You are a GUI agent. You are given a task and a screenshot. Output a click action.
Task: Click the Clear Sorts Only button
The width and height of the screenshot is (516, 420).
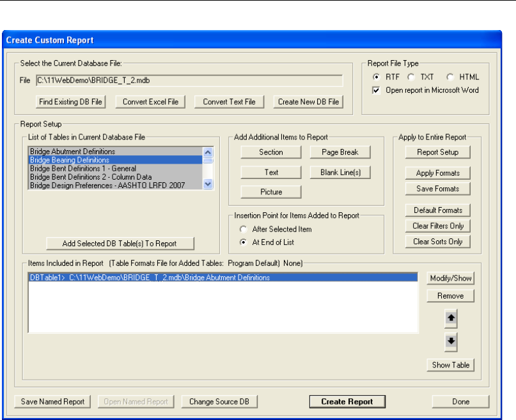click(x=438, y=242)
